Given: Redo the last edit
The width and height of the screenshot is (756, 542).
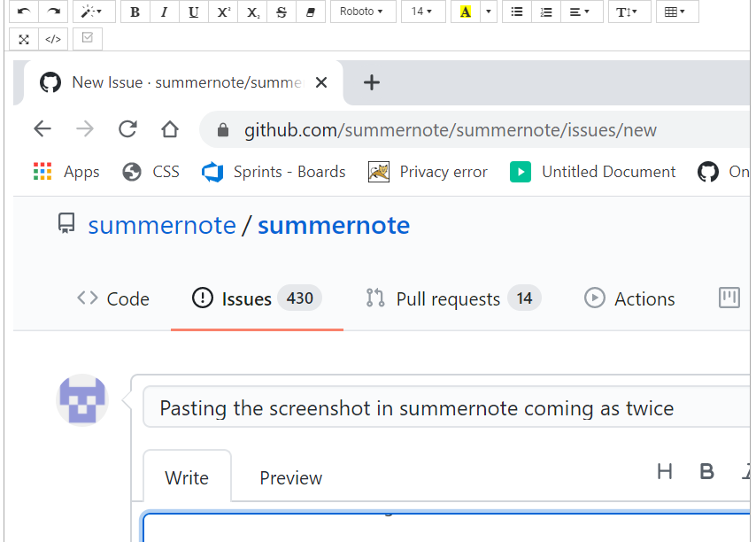Looking at the screenshot, I should click(x=53, y=12).
